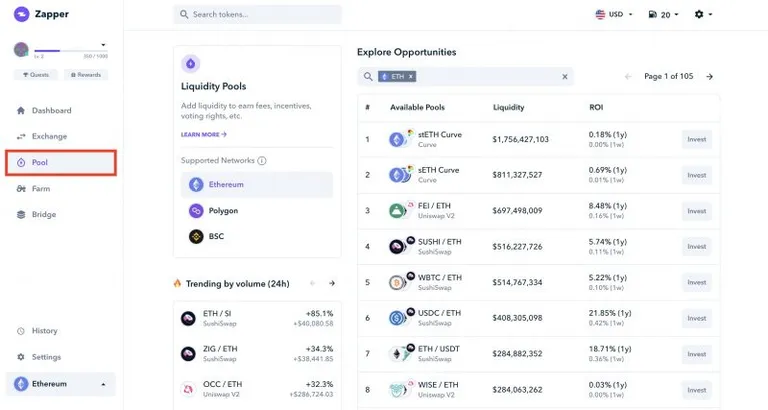768x410 pixels.
Task: Follow the LEARN MORE link
Action: point(204,135)
